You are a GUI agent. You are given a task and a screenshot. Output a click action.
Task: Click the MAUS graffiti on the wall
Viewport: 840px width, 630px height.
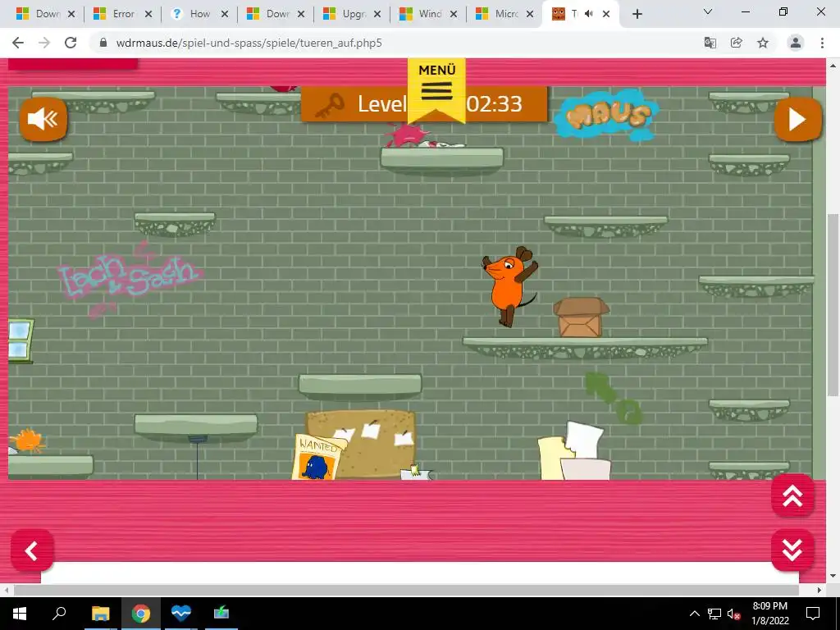point(607,115)
